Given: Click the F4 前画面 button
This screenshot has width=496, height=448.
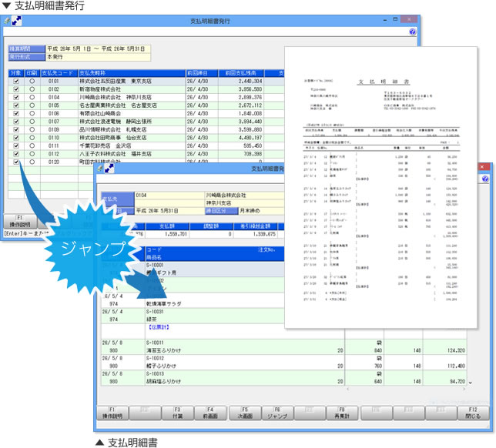Looking at the screenshot, I should click(210, 413).
